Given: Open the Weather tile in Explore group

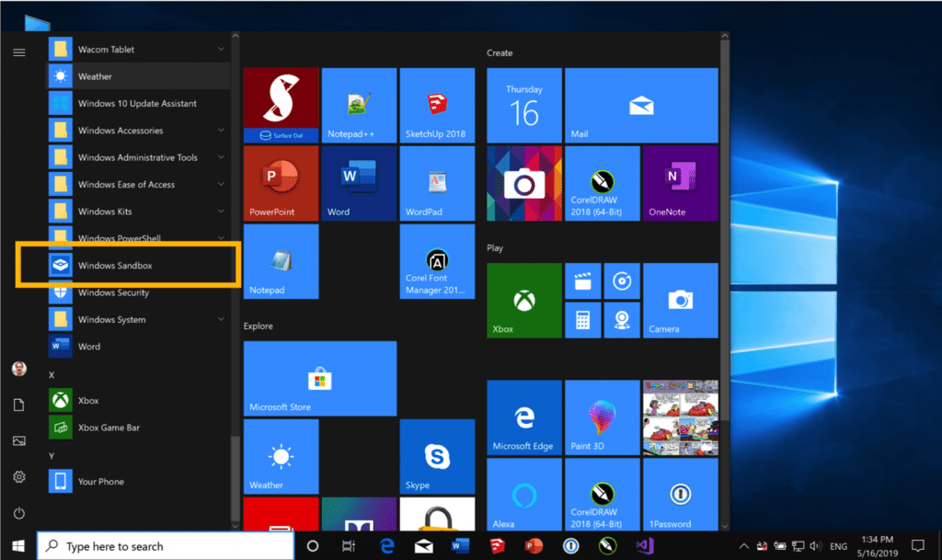Looking at the screenshot, I should tap(281, 456).
